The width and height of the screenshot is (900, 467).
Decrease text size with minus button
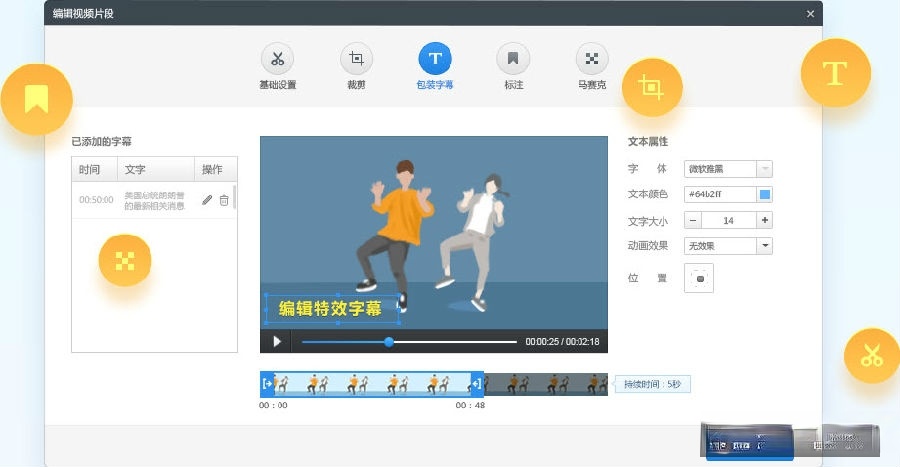tap(693, 220)
